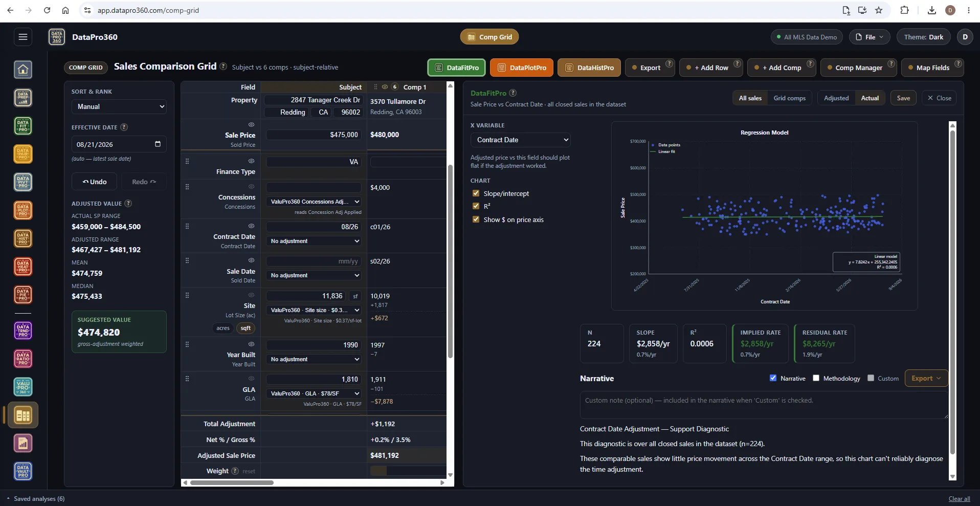The height and width of the screenshot is (506, 980).
Task: Toggle visibility eye for Contract Date row
Action: (251, 226)
